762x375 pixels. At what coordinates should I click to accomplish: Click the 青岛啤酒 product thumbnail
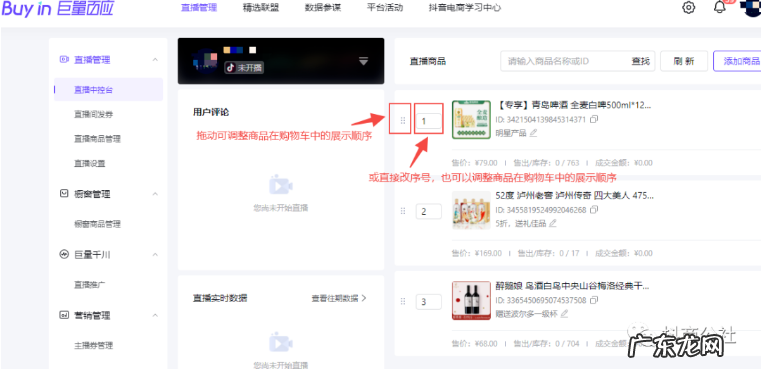(x=471, y=119)
